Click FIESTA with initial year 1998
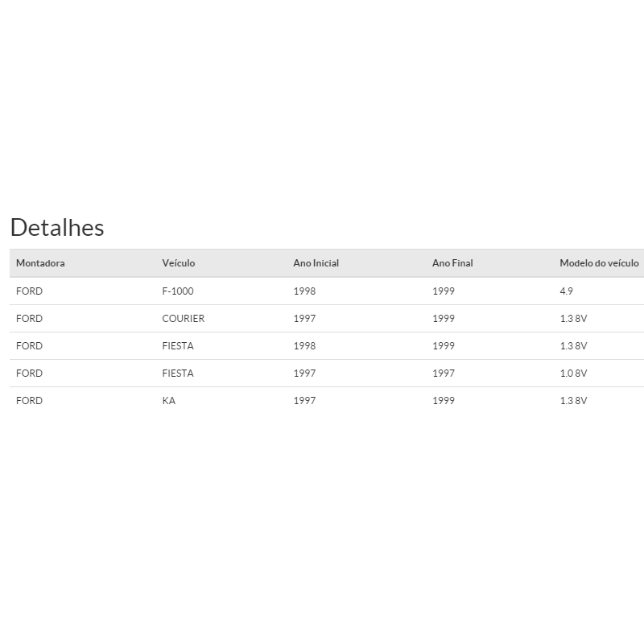The image size is (644, 644). (178, 346)
